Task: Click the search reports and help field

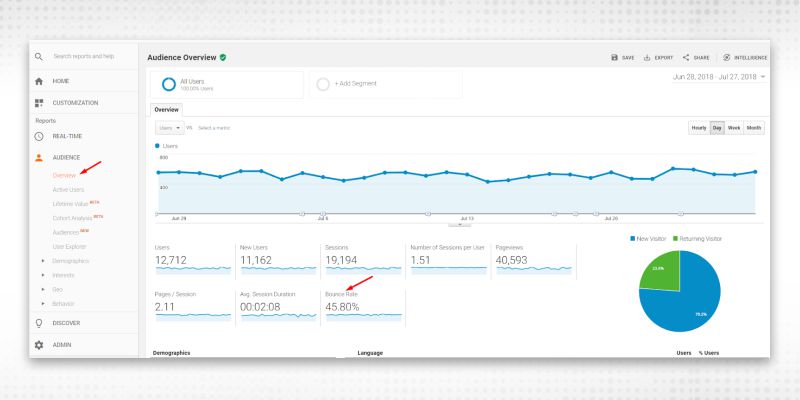Action: coord(84,56)
